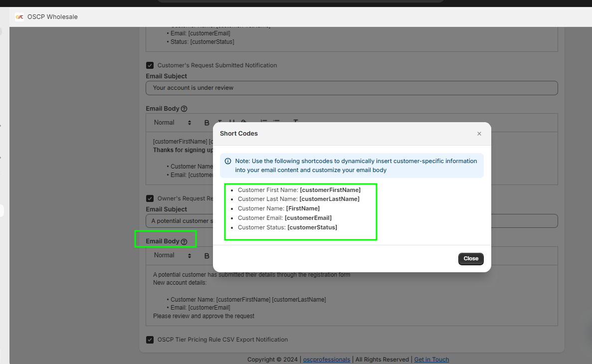Click the info icon in the shortcode note
592x364 pixels.
click(x=228, y=161)
